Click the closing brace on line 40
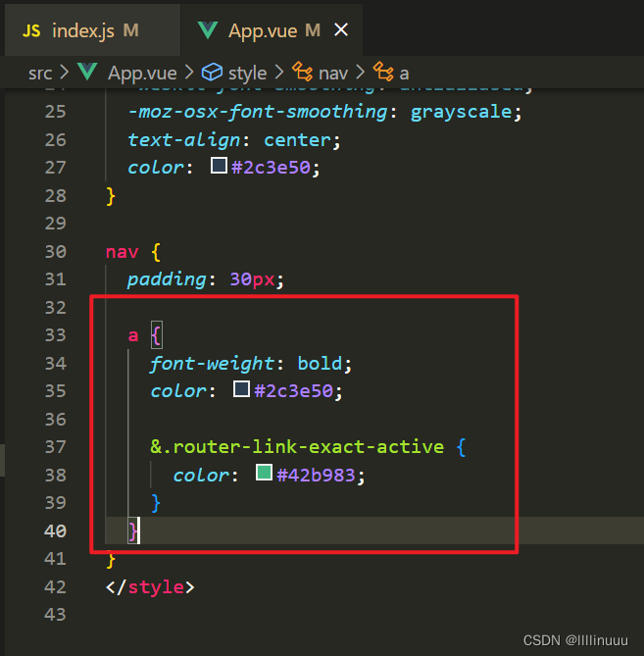This screenshot has height=656, width=644. coord(133,531)
